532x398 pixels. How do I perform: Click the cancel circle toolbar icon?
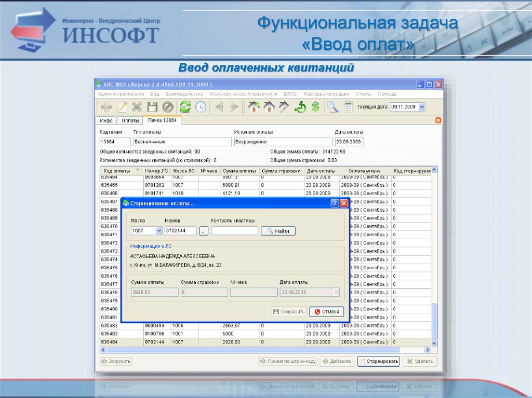pos(168,107)
